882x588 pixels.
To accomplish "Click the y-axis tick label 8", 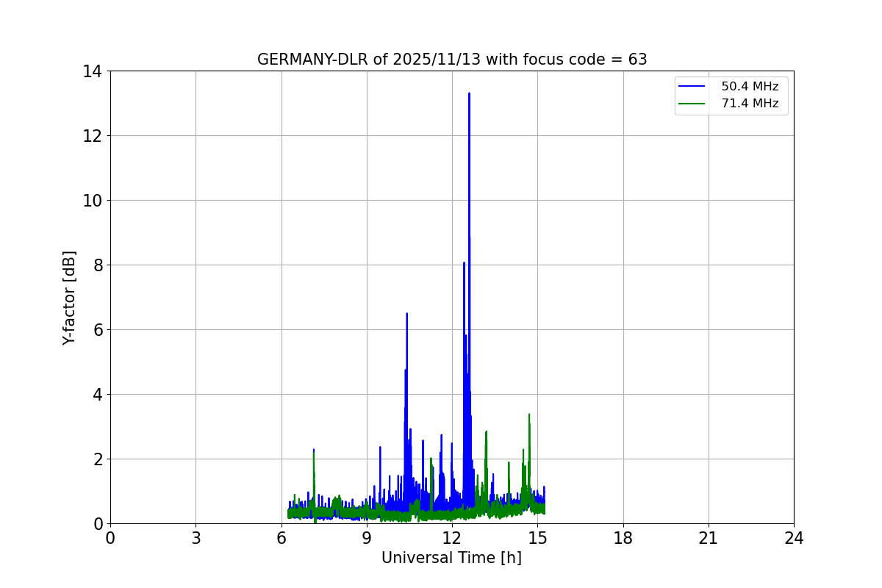I will pos(97,265).
